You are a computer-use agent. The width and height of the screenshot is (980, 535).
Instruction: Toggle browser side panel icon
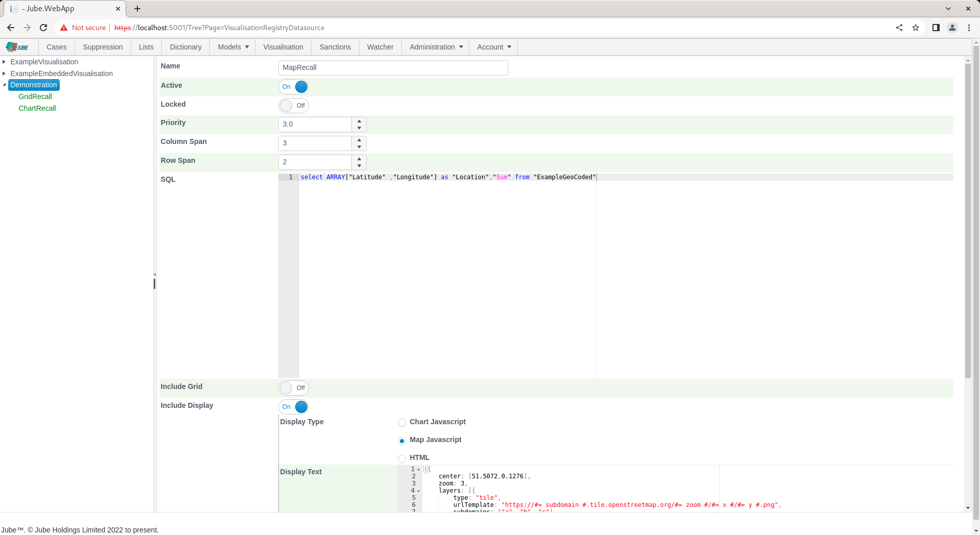[936, 28]
